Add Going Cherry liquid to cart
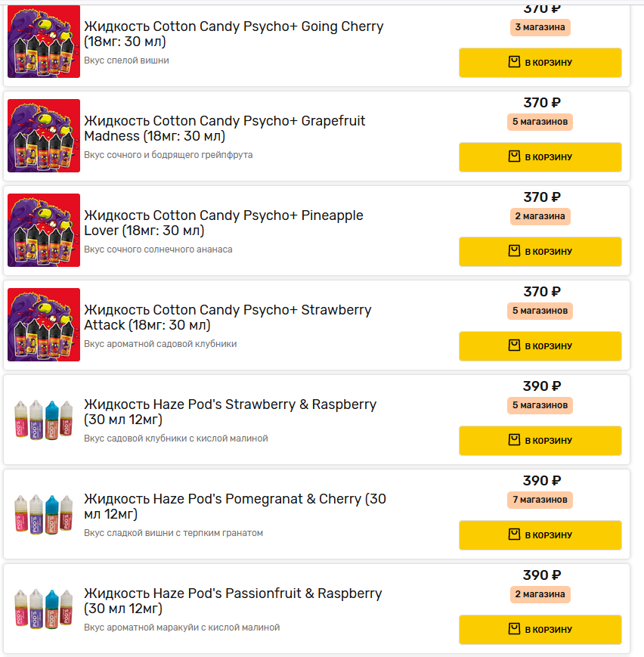This screenshot has width=644, height=657. click(x=540, y=63)
